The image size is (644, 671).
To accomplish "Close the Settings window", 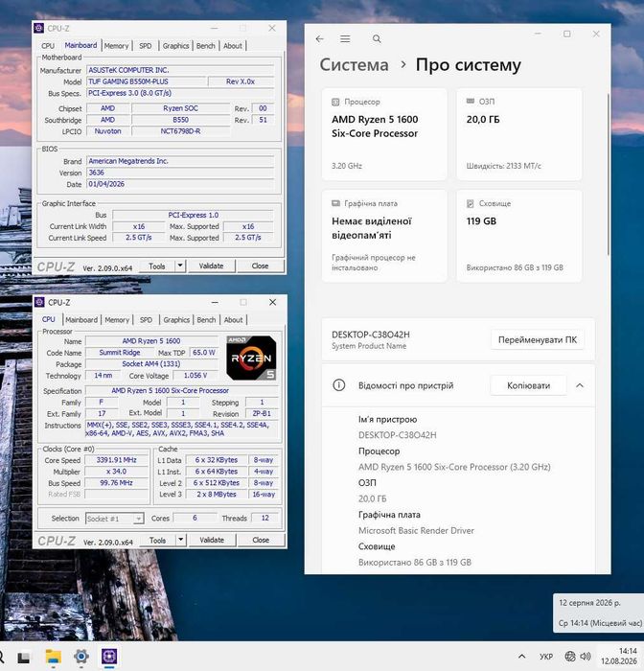I will [596, 34].
